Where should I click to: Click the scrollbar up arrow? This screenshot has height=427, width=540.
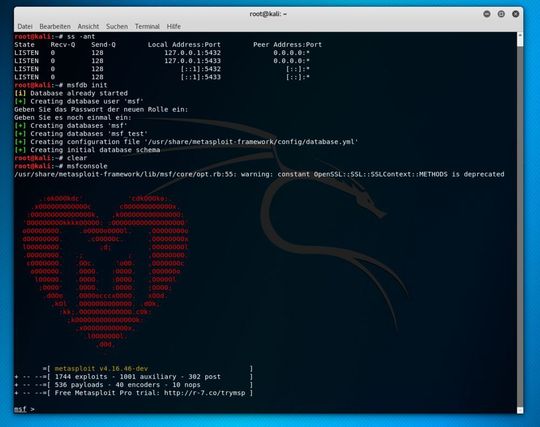click(520, 35)
